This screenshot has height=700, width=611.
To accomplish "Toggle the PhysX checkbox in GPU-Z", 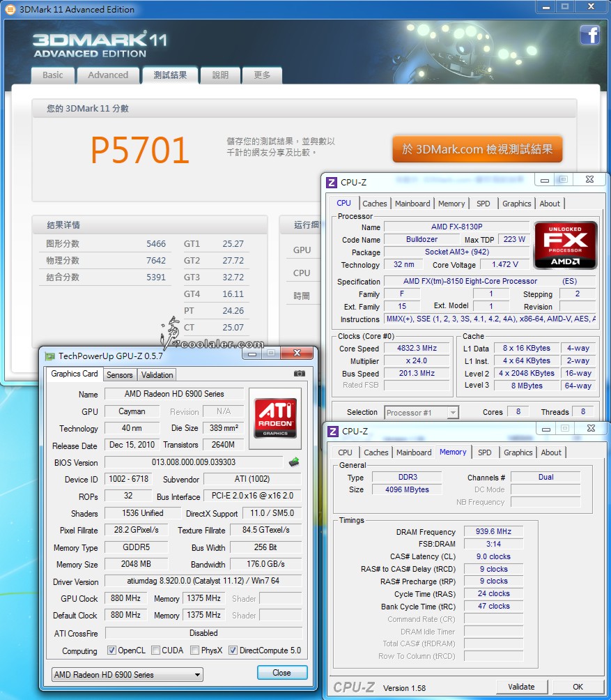I will pyautogui.click(x=194, y=650).
